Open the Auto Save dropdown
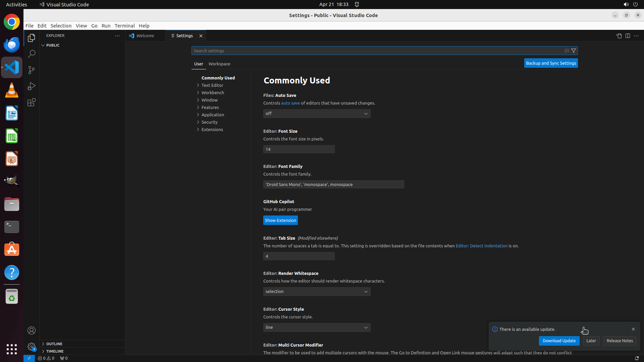The width and height of the screenshot is (644, 362). coord(317,114)
